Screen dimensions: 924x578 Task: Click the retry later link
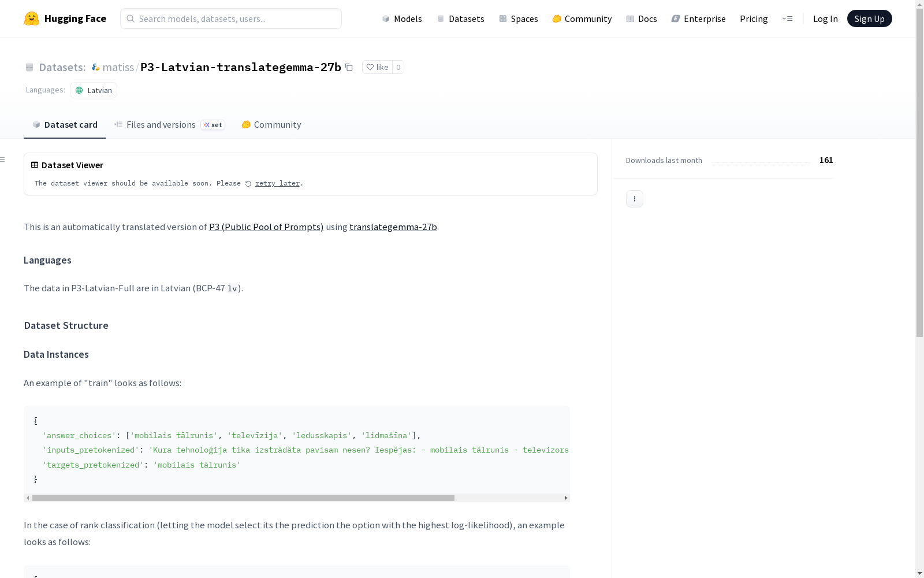point(277,183)
